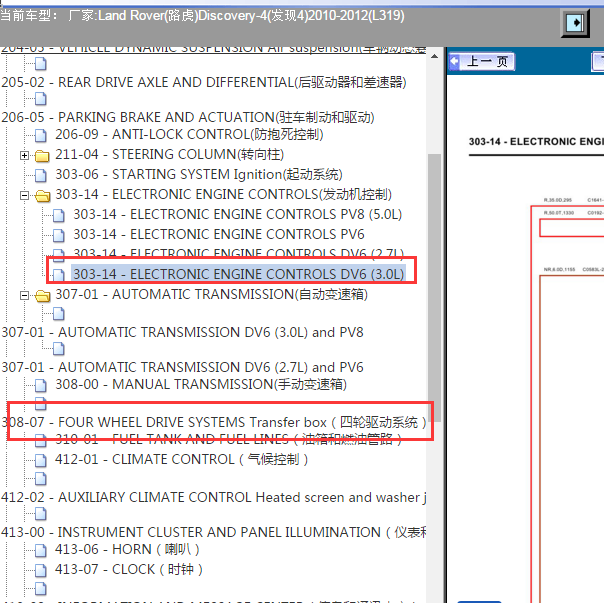Open 206-09 ANTI-LOCK CONTROL entry
604x603 pixels.
coord(189,134)
